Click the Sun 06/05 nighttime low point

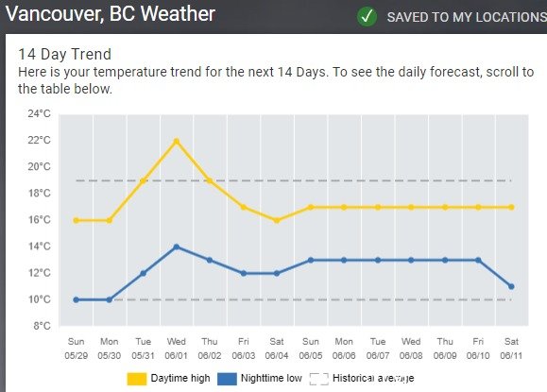311,260
